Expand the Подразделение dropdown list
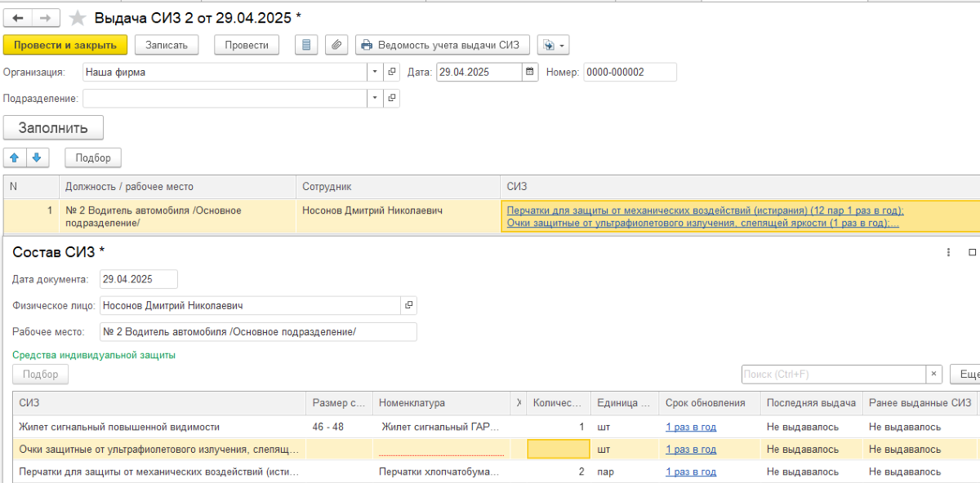Screen dimensions: 980x483 point(375,98)
